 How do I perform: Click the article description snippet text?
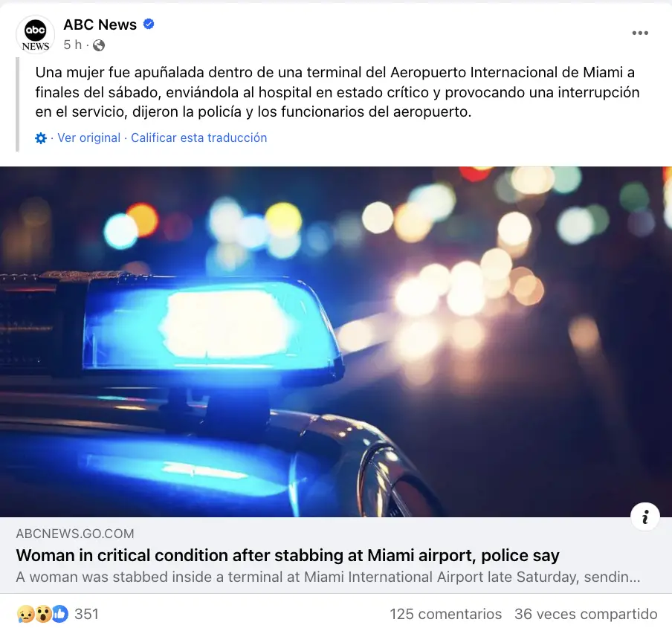[x=328, y=577]
